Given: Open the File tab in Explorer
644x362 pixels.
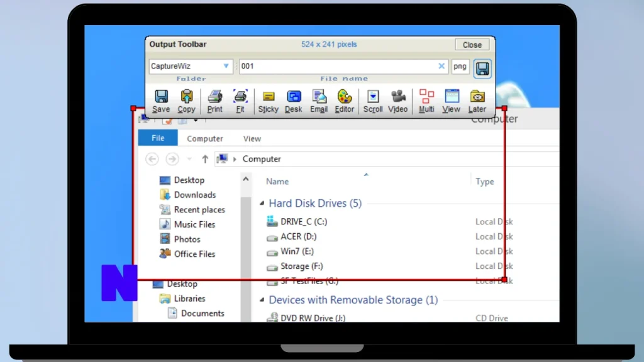Looking at the screenshot, I should [158, 138].
